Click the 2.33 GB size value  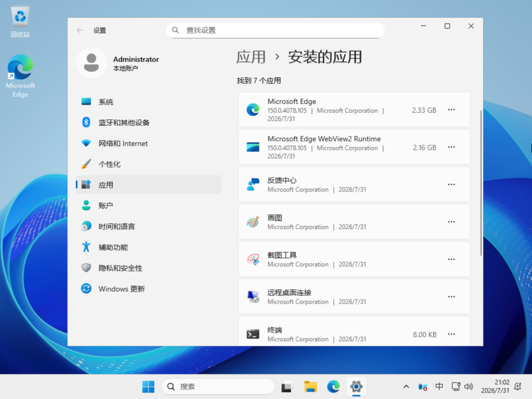424,110
